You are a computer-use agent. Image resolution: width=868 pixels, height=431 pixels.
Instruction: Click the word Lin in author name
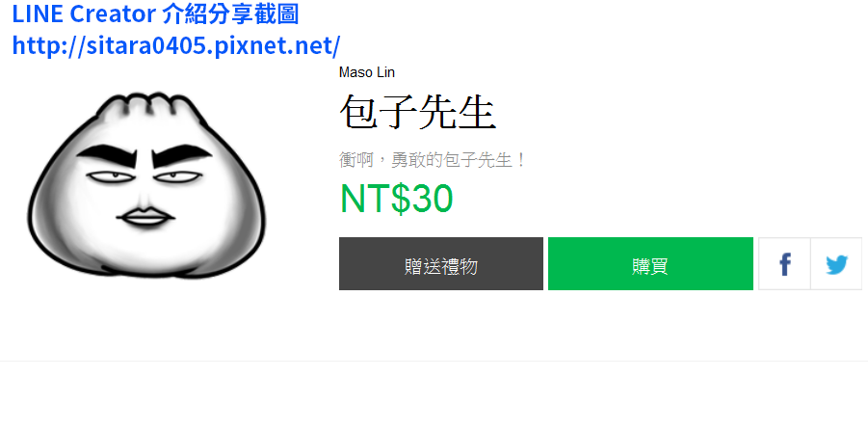pos(385,72)
